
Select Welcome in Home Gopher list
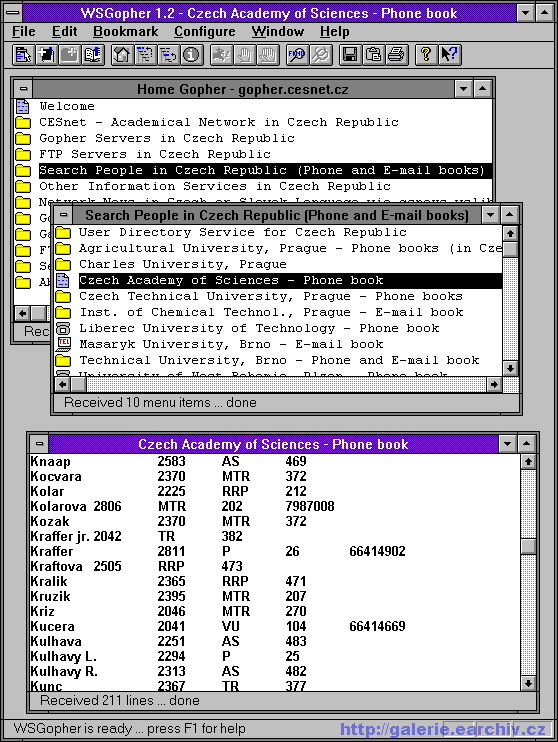(x=67, y=106)
